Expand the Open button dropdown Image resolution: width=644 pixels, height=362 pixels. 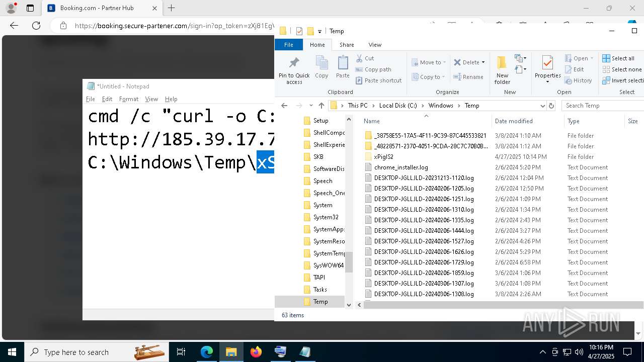click(x=592, y=58)
